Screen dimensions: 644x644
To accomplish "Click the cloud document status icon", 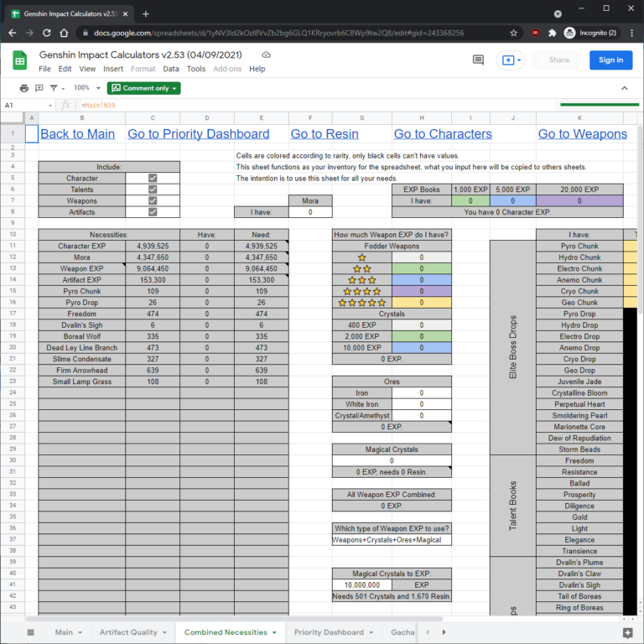I will click(x=266, y=55).
